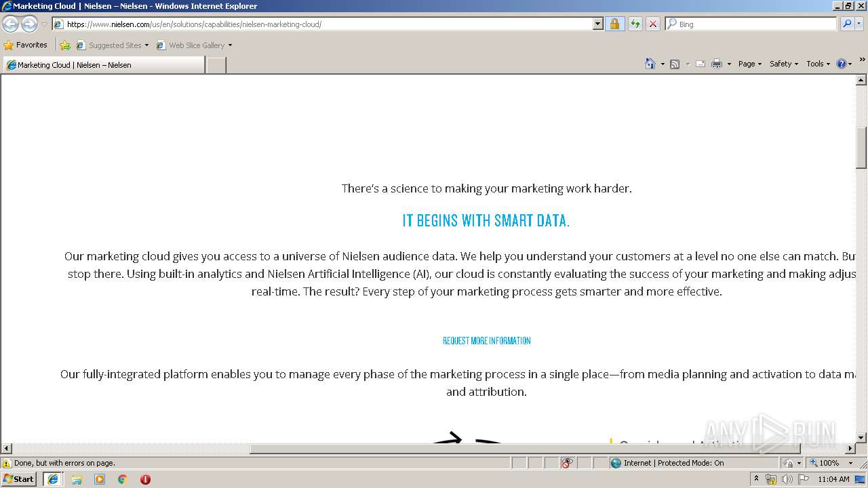Click the security lock icon

[x=614, y=24]
